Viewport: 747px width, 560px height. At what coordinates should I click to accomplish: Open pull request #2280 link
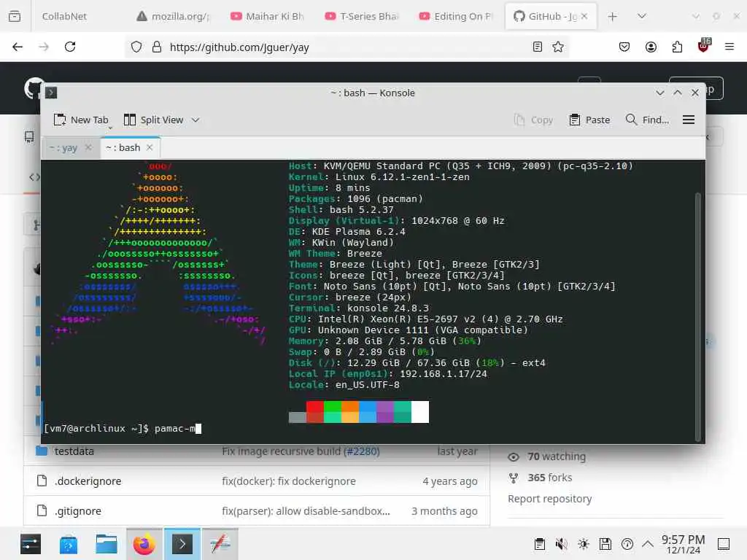(x=362, y=451)
